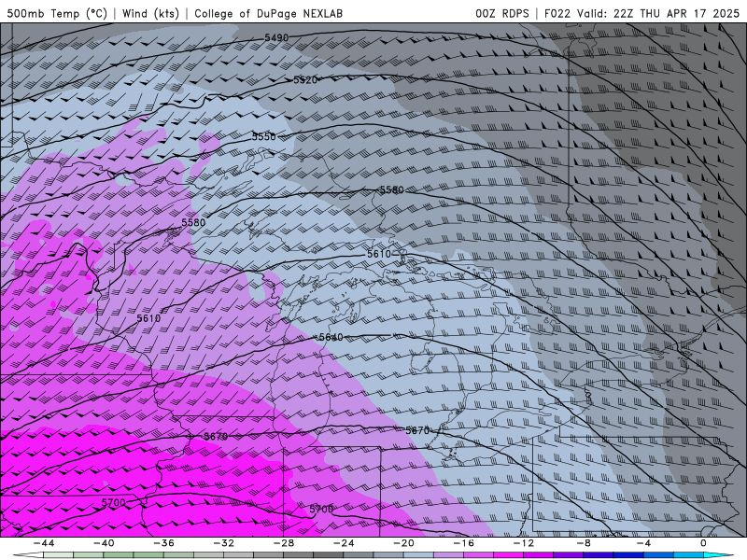Select the 5640 height contour label

coord(331,337)
